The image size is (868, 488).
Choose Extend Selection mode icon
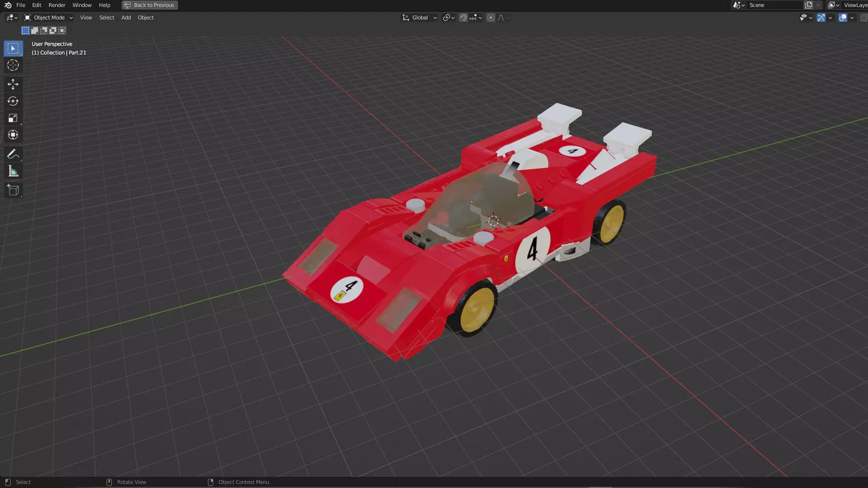[34, 30]
